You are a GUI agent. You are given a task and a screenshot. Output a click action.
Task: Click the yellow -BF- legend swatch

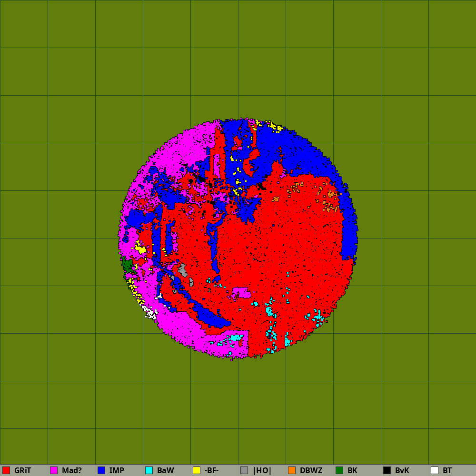(197, 470)
